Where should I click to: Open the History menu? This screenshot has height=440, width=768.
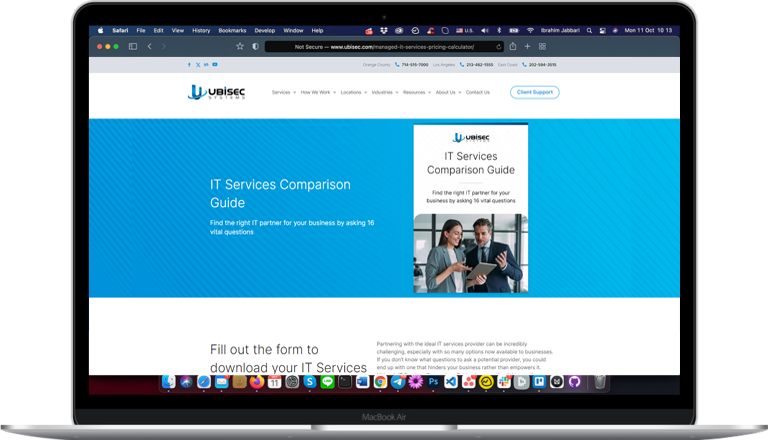tap(201, 30)
